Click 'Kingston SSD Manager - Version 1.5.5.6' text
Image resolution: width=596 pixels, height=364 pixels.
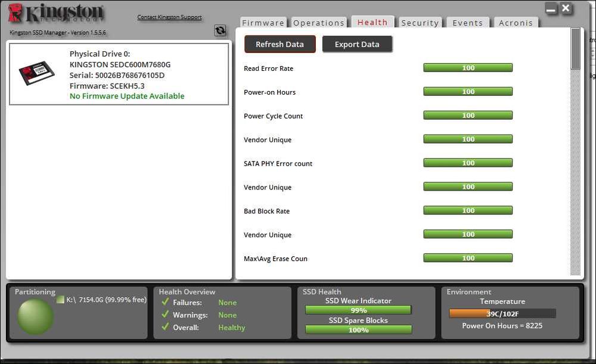click(58, 33)
